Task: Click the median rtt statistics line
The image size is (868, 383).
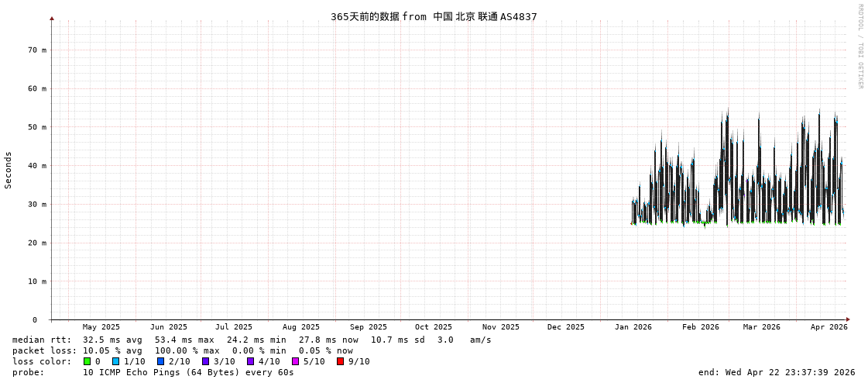Action: (252, 340)
